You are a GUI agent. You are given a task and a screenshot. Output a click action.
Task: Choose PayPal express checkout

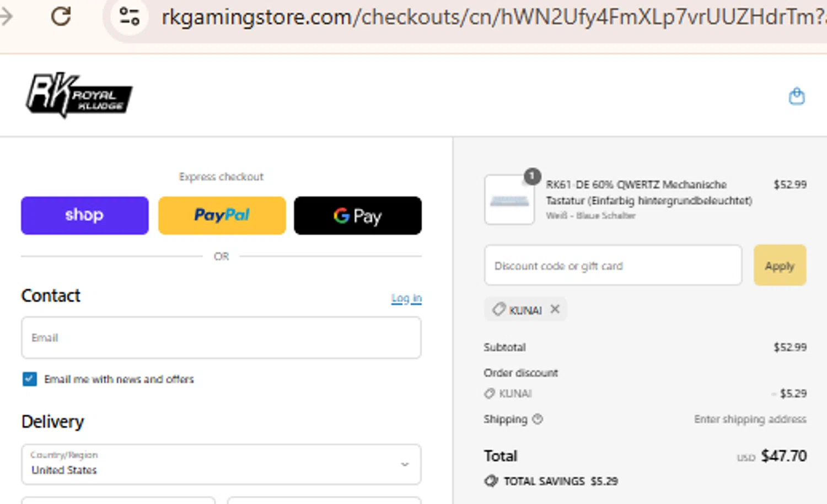click(222, 215)
